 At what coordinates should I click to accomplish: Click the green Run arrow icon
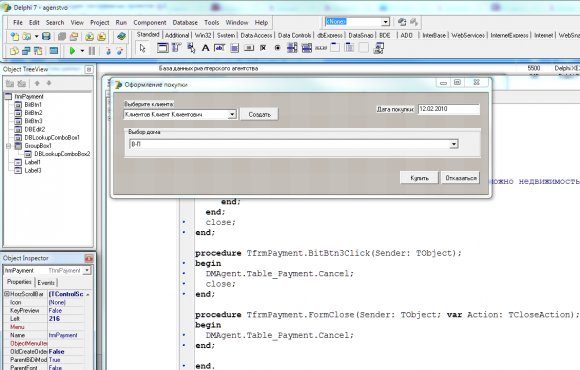(x=72, y=51)
